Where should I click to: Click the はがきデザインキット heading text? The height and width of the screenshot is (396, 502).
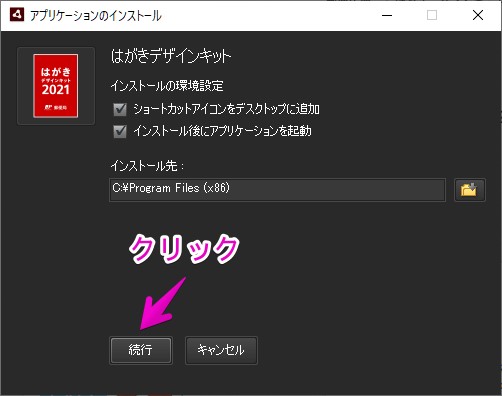(171, 56)
